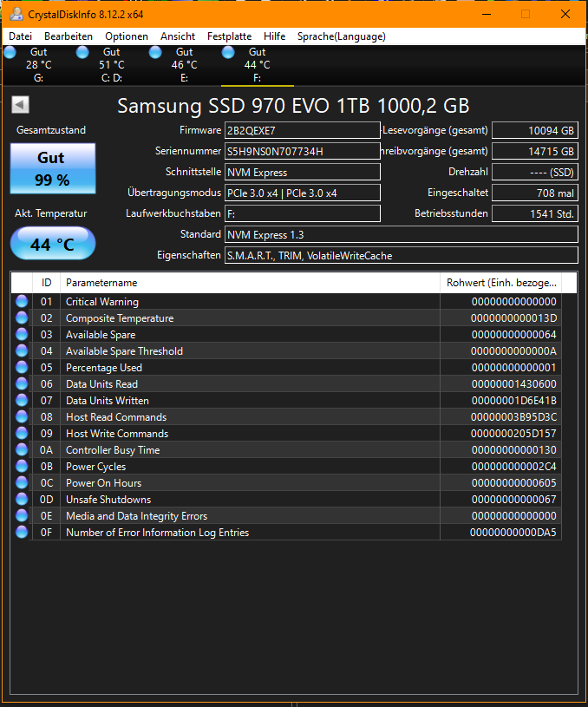Select the Unsafe Shutdowns parameter name
Screen dimensions: 588x707
(108, 500)
